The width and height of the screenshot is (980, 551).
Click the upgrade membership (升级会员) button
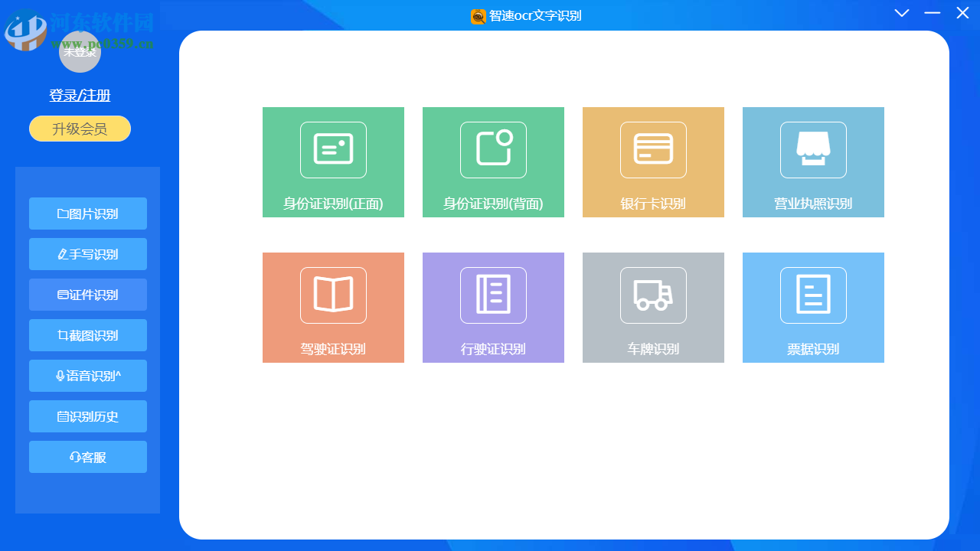pos(80,129)
